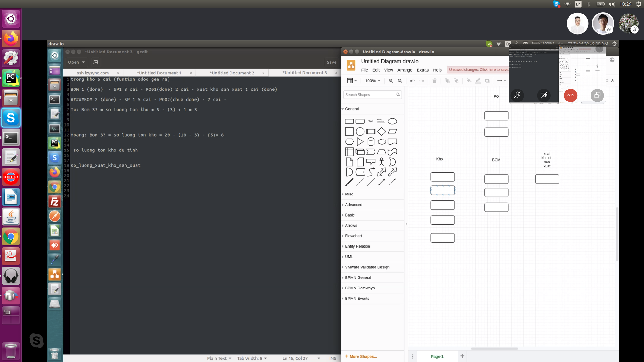Click the Search Shapes input field
The image size is (644, 362).
click(369, 95)
